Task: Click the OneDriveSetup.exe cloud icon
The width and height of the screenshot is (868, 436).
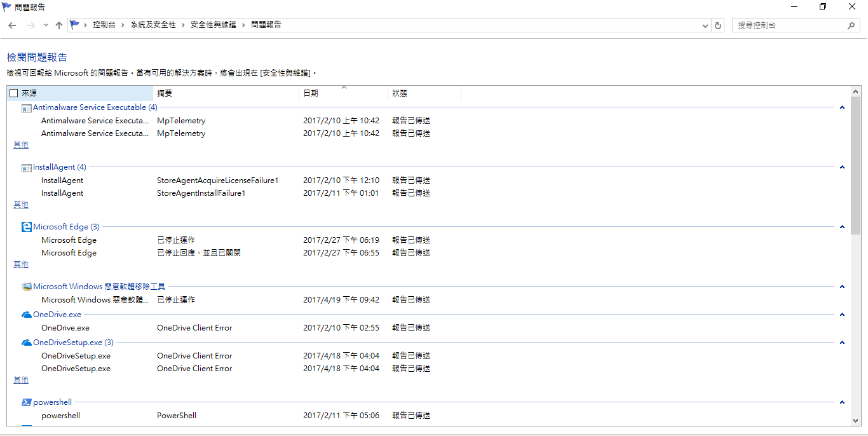Action: pyautogui.click(x=27, y=343)
